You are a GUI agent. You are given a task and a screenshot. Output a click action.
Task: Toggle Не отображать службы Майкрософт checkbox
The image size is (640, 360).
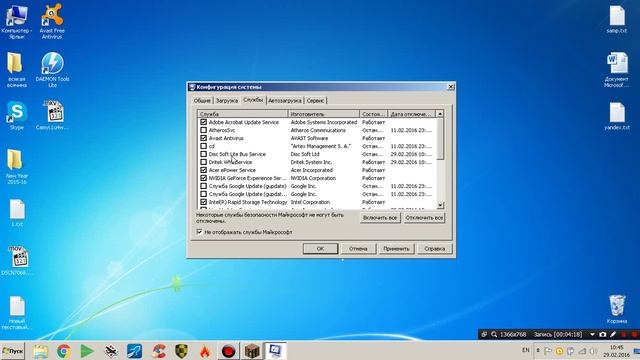point(200,232)
